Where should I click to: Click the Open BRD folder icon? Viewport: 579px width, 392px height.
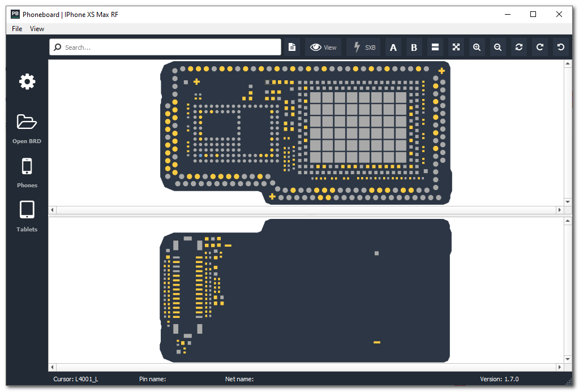27,122
